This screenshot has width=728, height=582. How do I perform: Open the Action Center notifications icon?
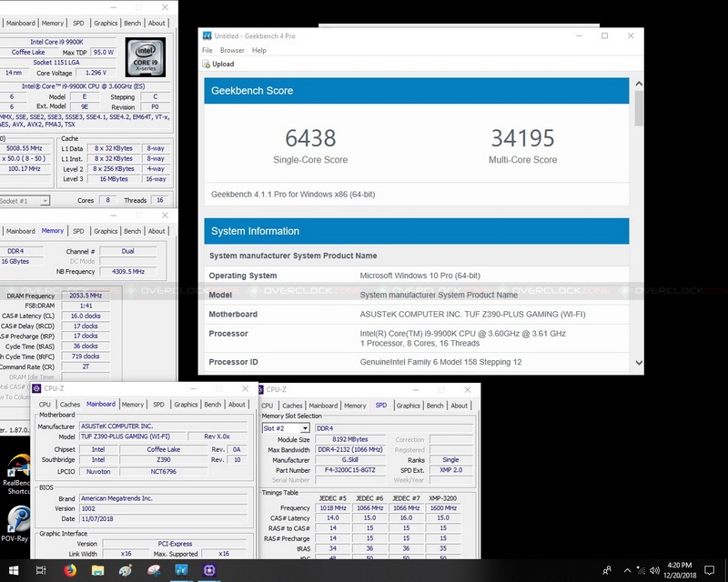click(x=710, y=570)
